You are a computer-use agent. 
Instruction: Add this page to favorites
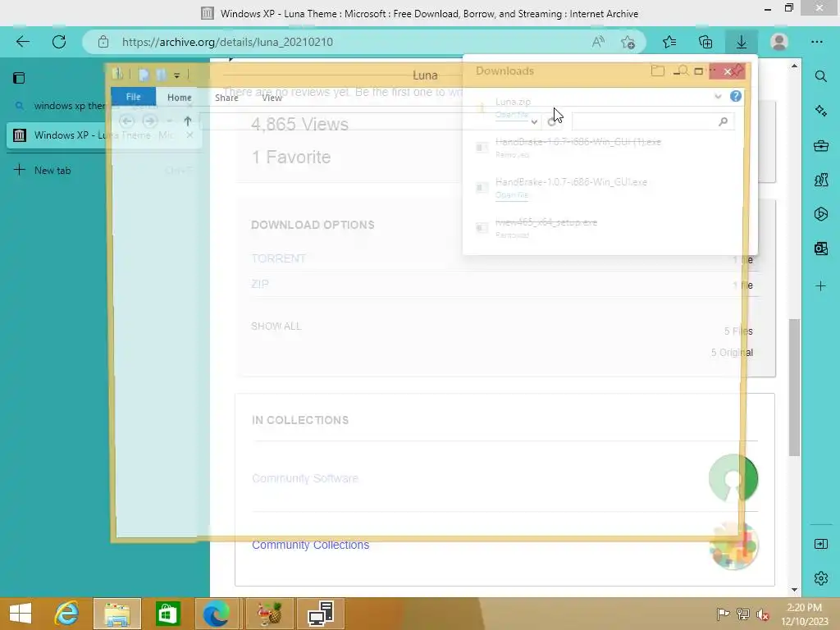tap(628, 42)
